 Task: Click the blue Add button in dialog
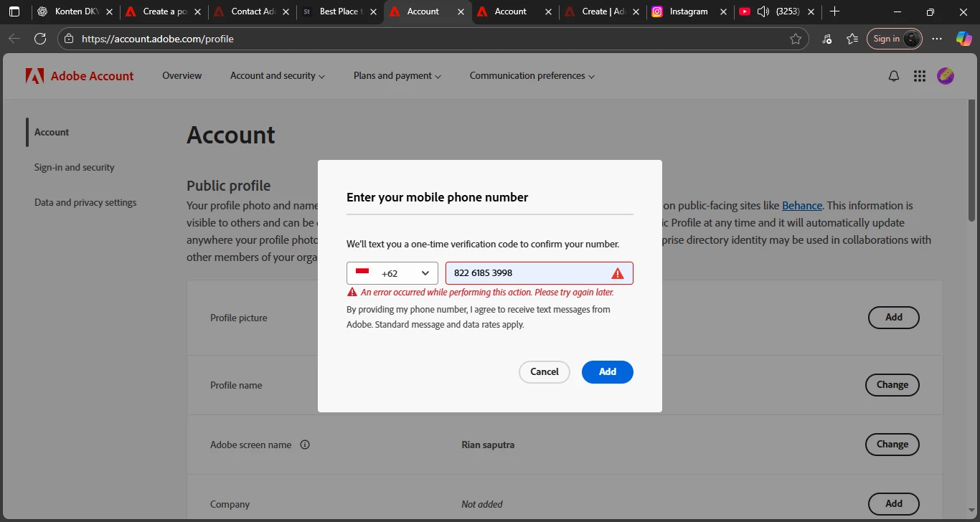pyautogui.click(x=608, y=371)
